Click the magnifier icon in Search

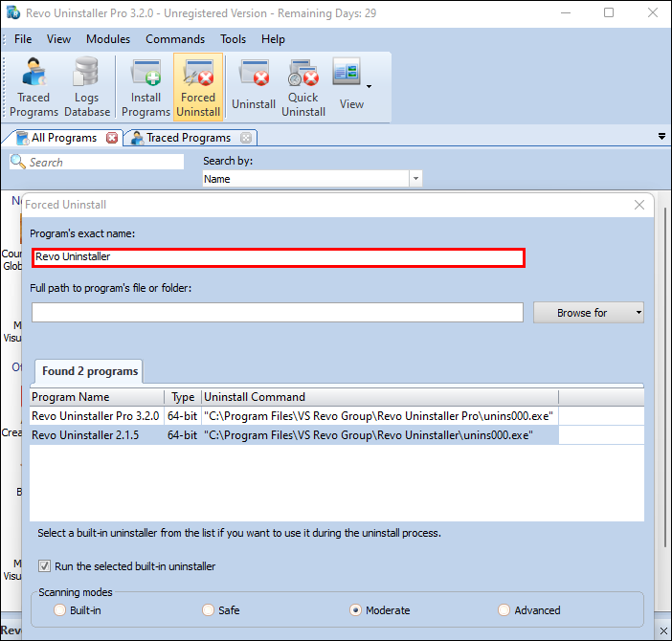(x=18, y=162)
